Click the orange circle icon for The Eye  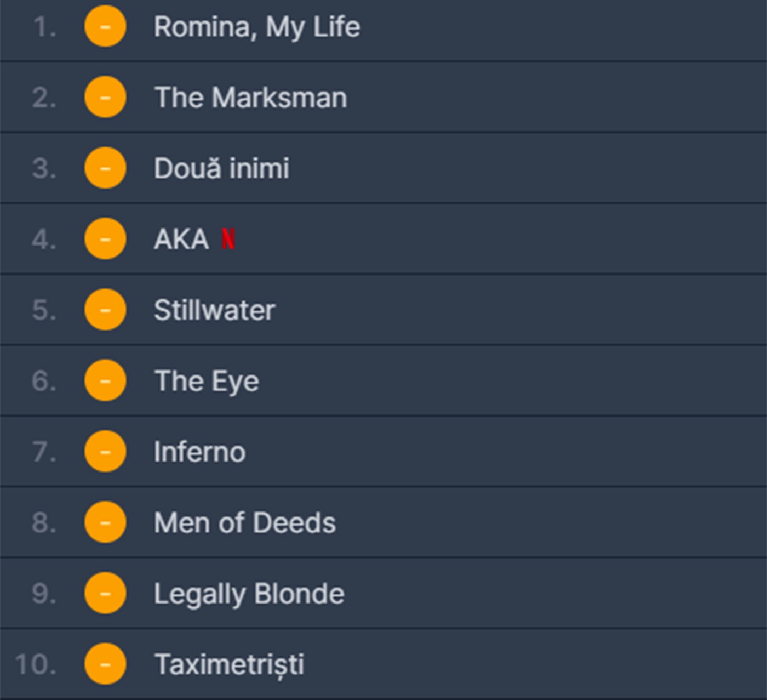pos(105,380)
